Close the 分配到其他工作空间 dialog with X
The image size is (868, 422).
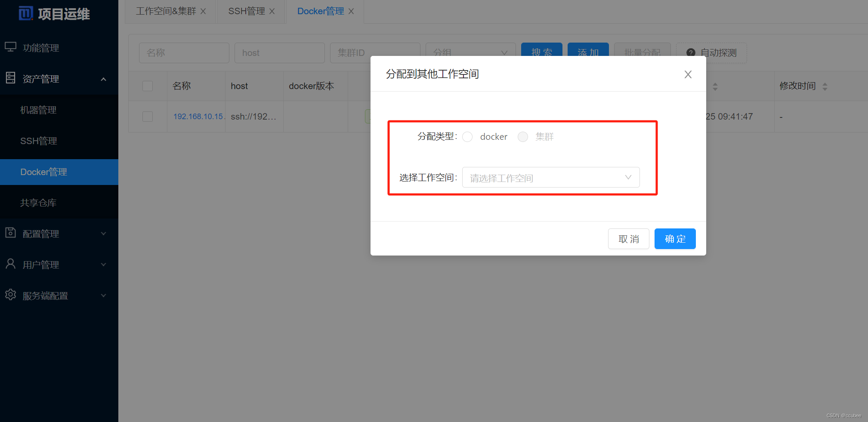point(688,74)
